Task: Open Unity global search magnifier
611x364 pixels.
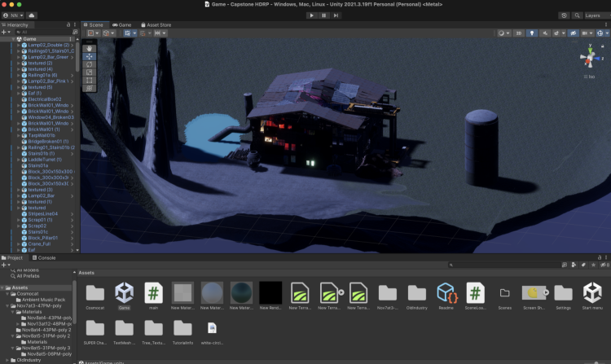Action: pos(577,15)
